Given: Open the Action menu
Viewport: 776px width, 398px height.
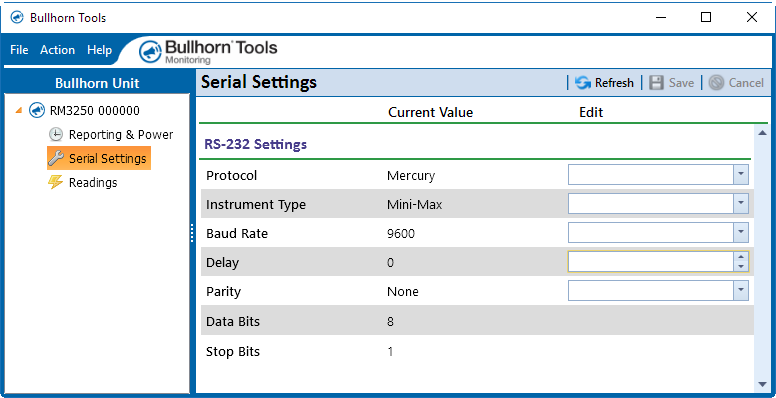Looking at the screenshot, I should (x=57, y=50).
